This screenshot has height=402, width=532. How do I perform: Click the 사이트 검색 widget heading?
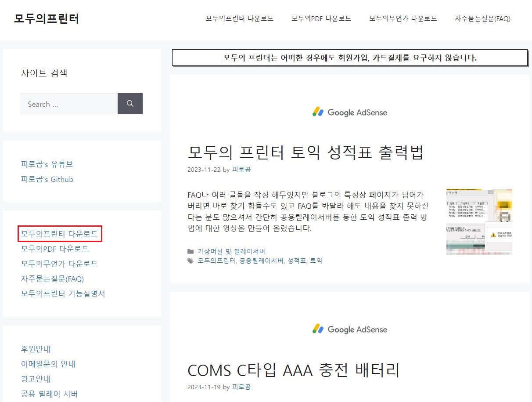pyautogui.click(x=44, y=73)
